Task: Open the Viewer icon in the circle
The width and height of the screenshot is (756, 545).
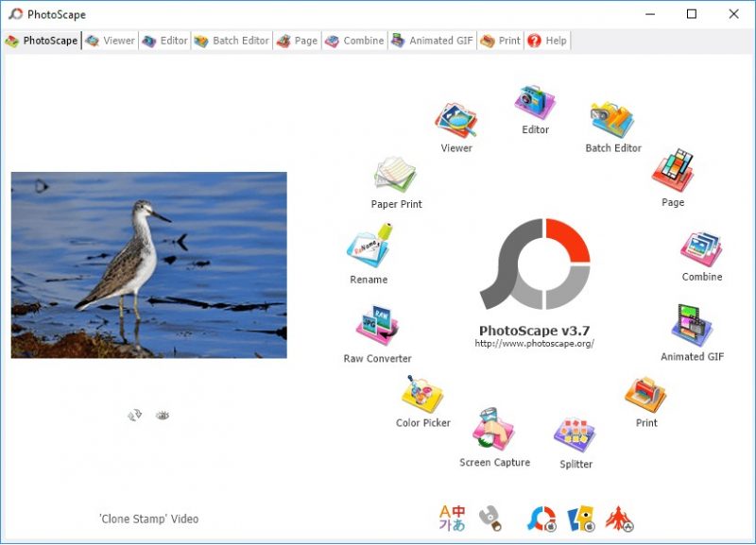Action: pos(455,121)
